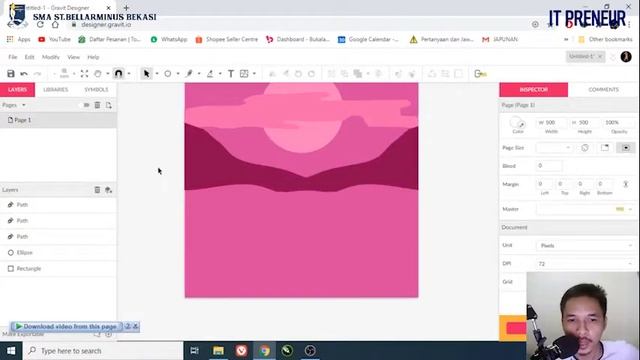Screen dimensions: 640x360
Task: Click the Task View taskbar icon
Action: click(194, 351)
